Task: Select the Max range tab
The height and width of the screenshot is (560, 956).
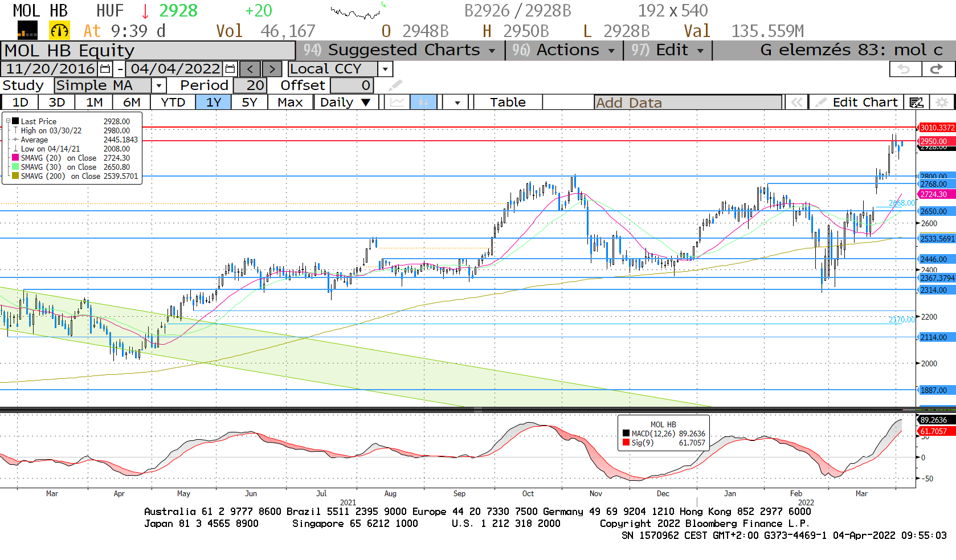Action: coord(290,103)
